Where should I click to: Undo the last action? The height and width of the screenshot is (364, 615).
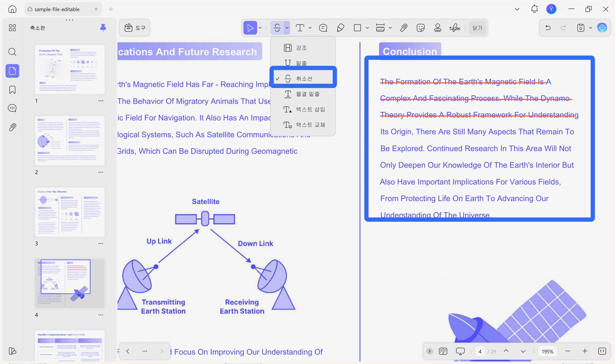click(x=548, y=28)
